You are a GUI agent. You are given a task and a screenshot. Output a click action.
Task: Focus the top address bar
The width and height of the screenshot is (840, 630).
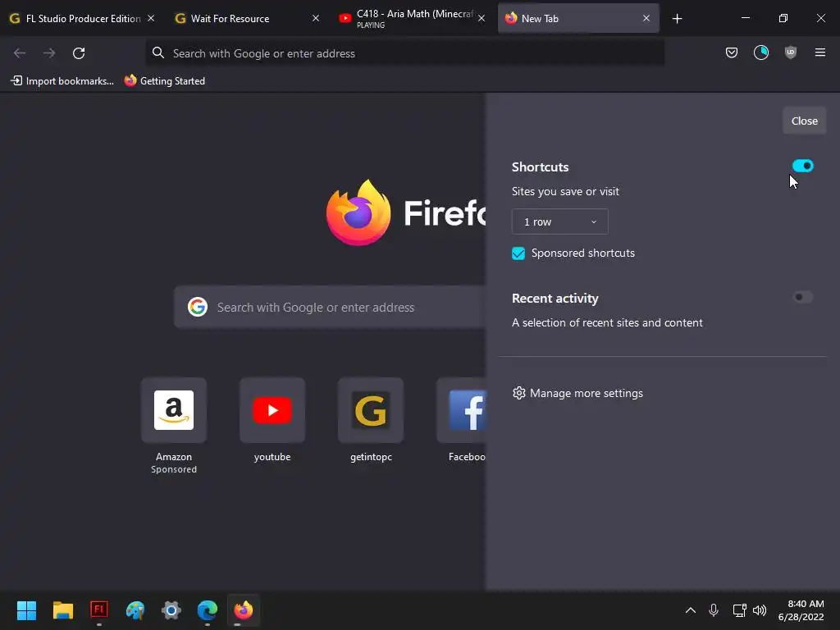405,53
